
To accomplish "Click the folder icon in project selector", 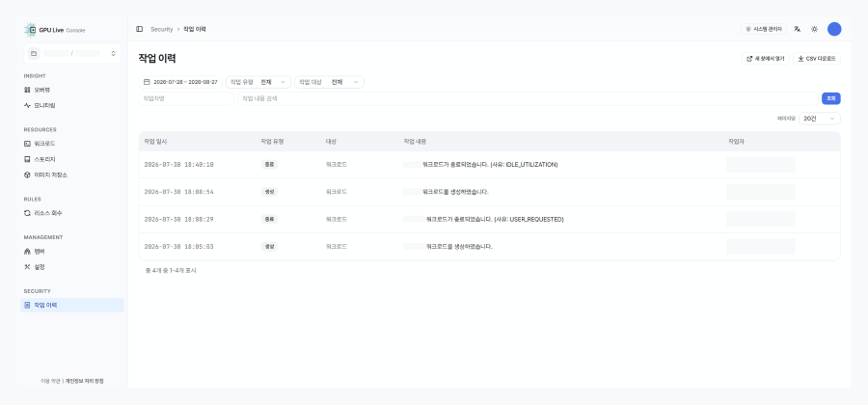I will [33, 54].
